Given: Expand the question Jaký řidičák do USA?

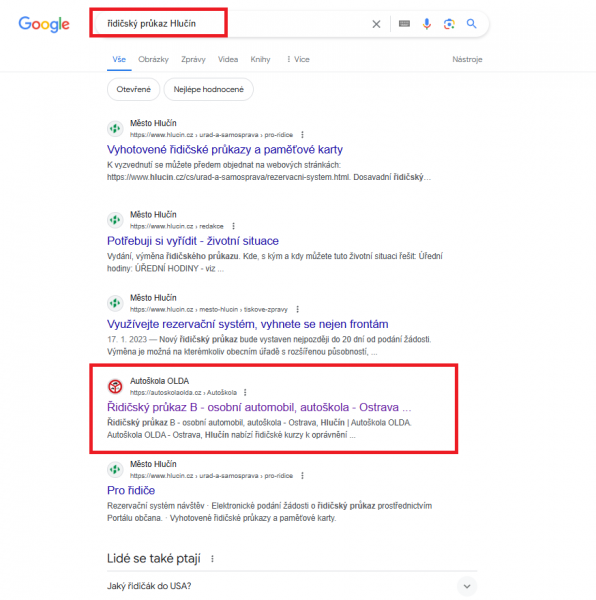Looking at the screenshot, I should tap(292, 586).
